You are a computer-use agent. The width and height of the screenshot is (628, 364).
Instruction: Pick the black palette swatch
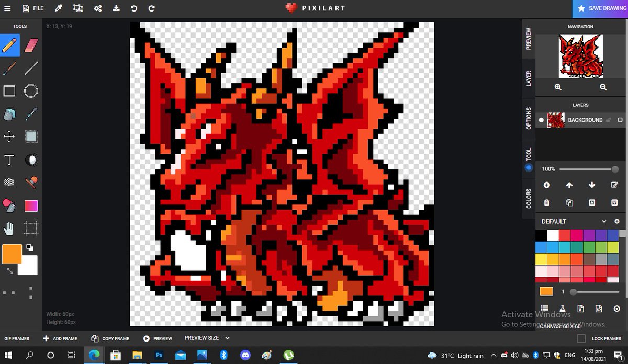click(541, 235)
